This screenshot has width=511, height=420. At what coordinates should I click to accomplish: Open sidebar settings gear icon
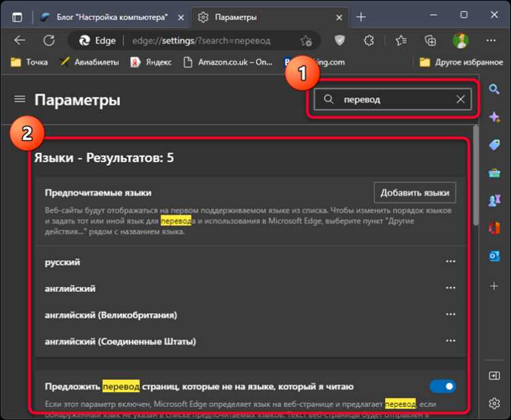pyautogui.click(x=494, y=404)
